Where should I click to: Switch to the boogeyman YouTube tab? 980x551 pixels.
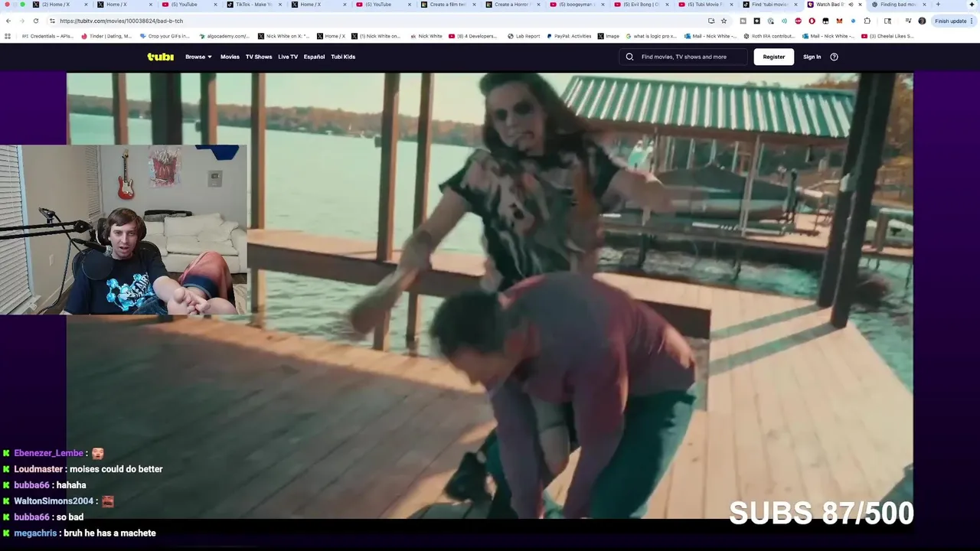(577, 5)
